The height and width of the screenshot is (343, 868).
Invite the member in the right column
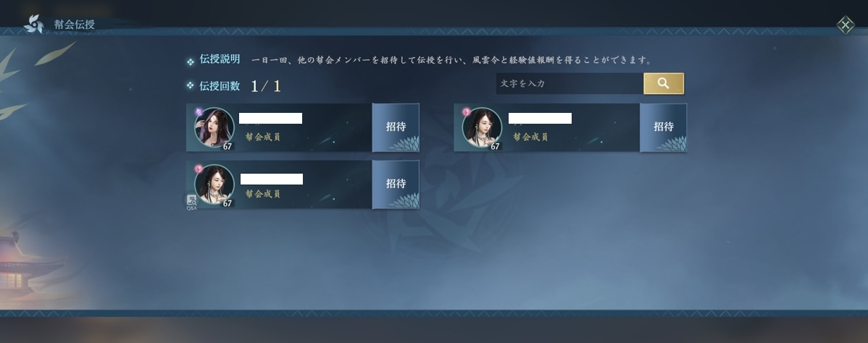663,127
